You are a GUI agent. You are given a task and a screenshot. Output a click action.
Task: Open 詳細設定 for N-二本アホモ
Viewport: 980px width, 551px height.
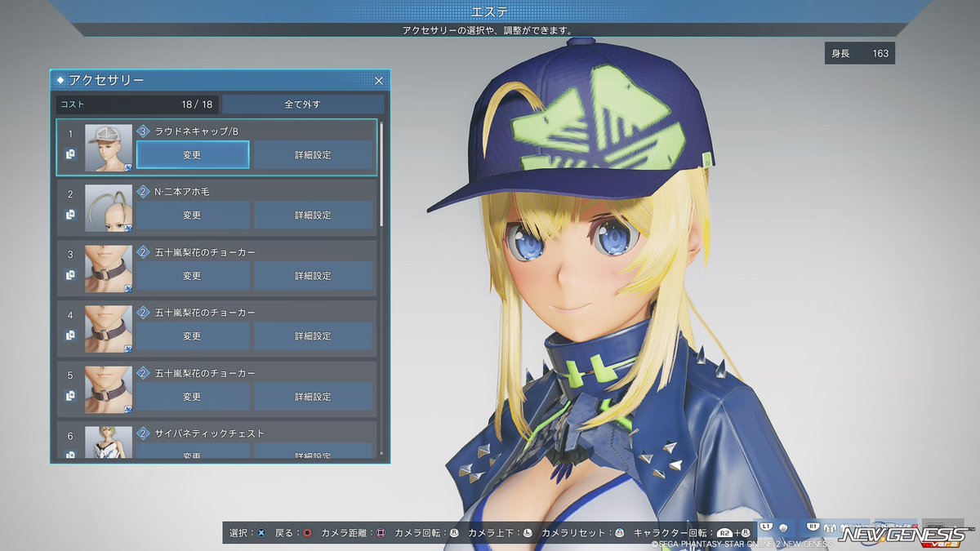[313, 216]
